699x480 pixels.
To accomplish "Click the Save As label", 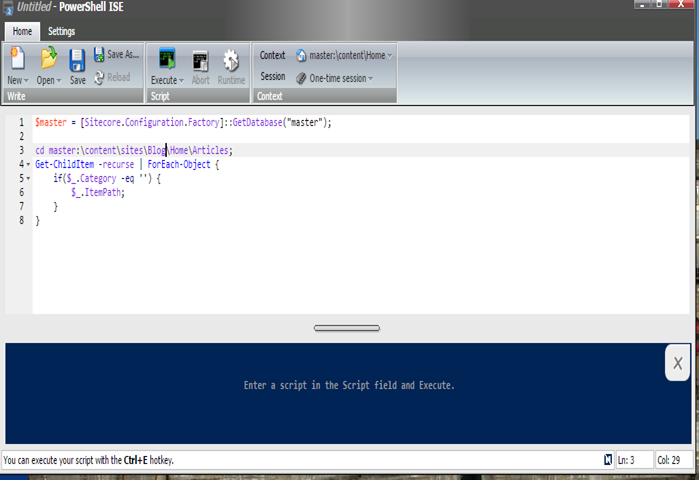I will (123, 54).
